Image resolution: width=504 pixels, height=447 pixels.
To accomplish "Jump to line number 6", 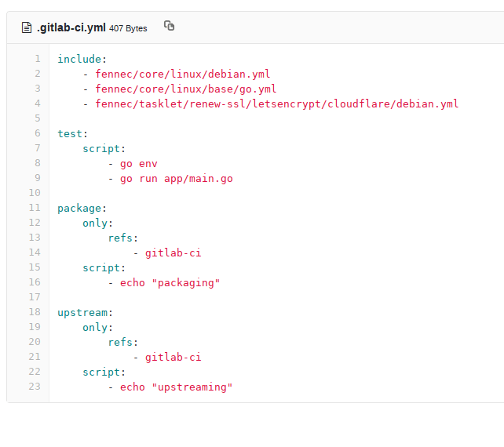I will [38, 133].
